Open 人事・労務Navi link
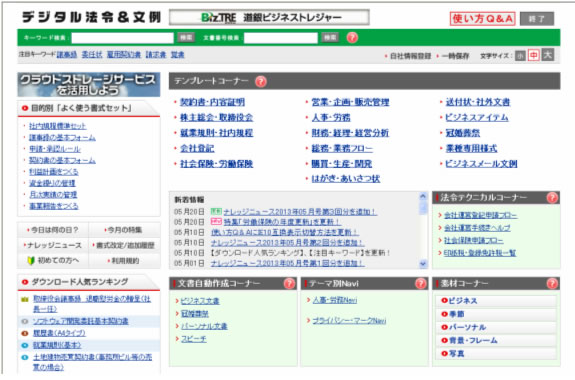 click(335, 300)
